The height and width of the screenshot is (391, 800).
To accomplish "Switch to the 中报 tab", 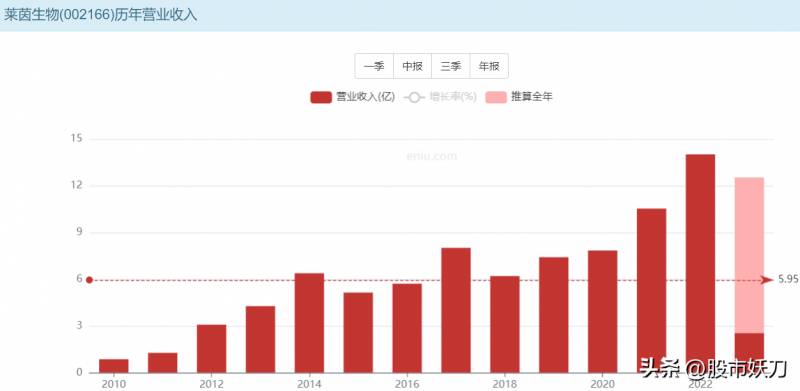I will coord(412,66).
